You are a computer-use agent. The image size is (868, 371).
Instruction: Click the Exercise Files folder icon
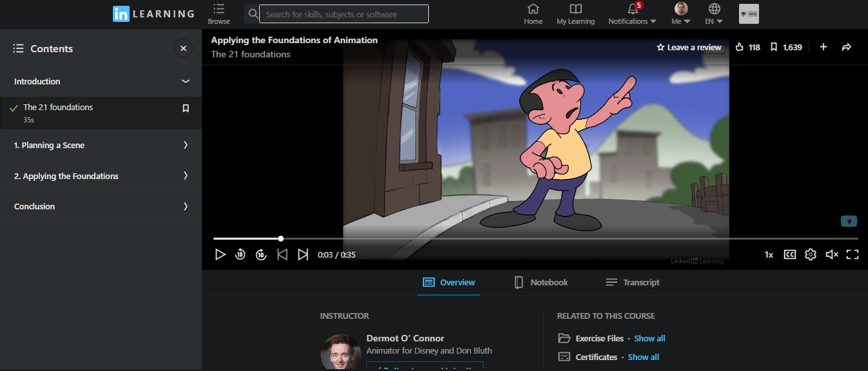(x=564, y=338)
